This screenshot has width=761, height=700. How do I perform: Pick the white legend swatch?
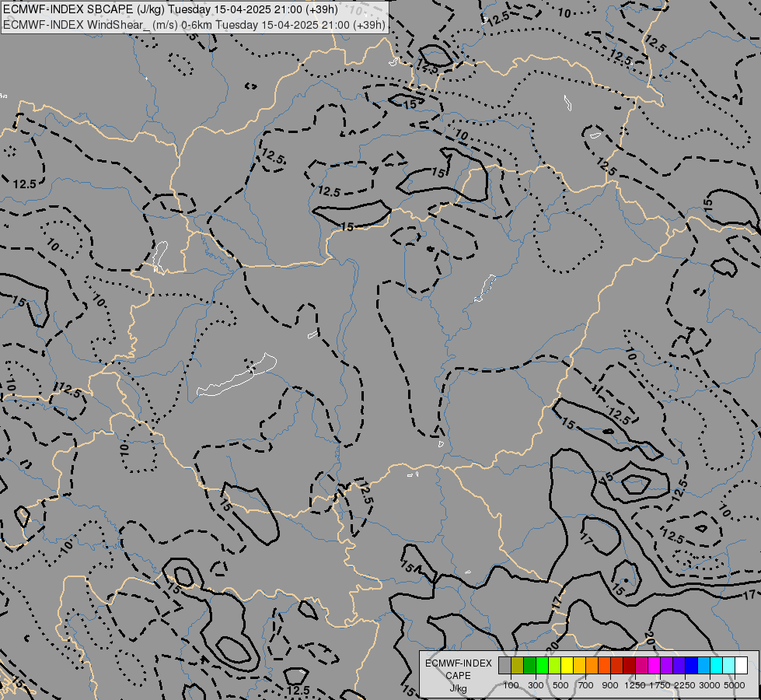[741, 666]
